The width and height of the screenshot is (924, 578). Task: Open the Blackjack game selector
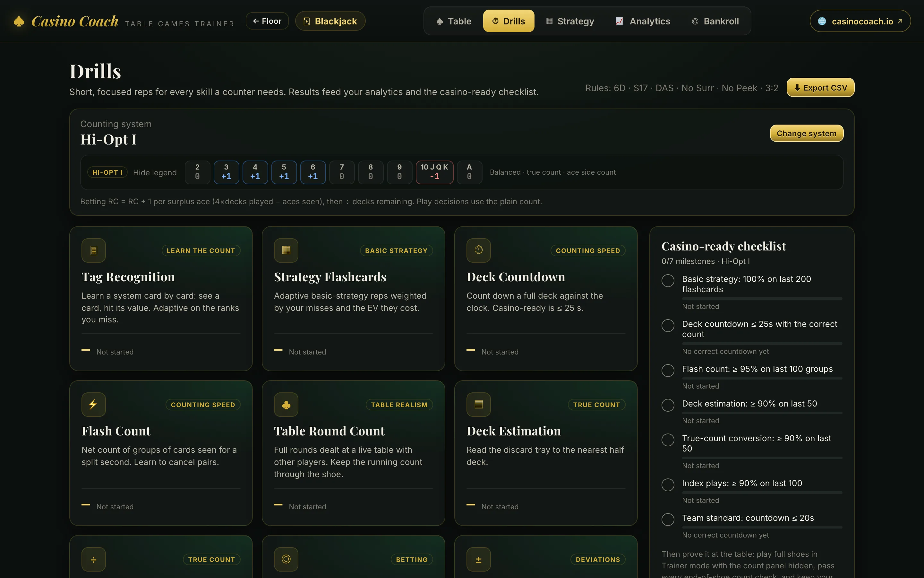coord(330,21)
